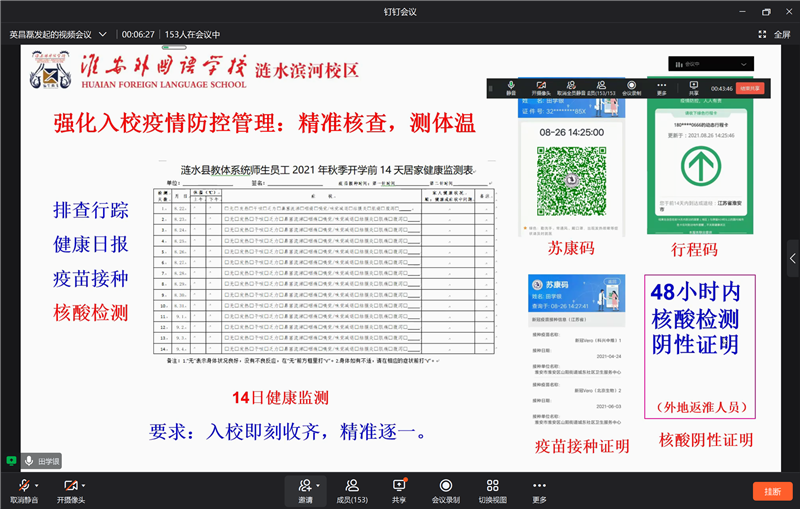800x509 pixels.
Task: Click 切换视图 to switch view layout
Action: point(493,485)
